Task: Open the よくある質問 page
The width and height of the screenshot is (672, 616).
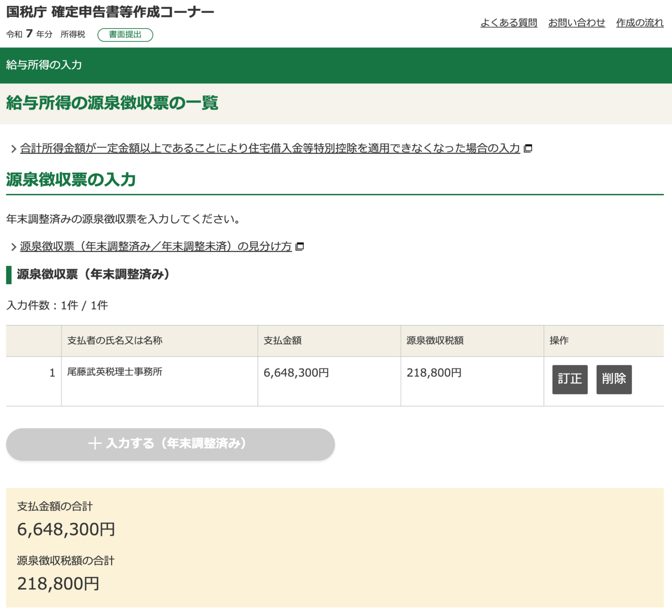Action: click(x=509, y=23)
